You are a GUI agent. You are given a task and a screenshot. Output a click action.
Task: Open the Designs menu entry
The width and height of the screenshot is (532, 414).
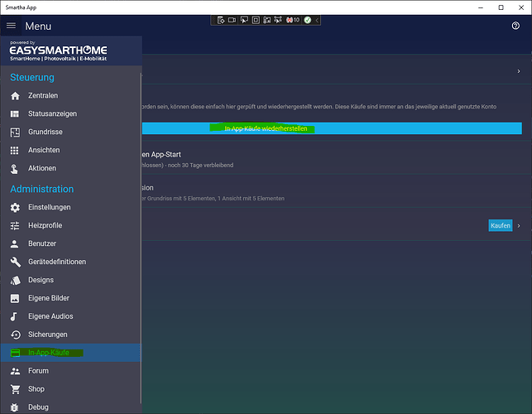coord(41,280)
